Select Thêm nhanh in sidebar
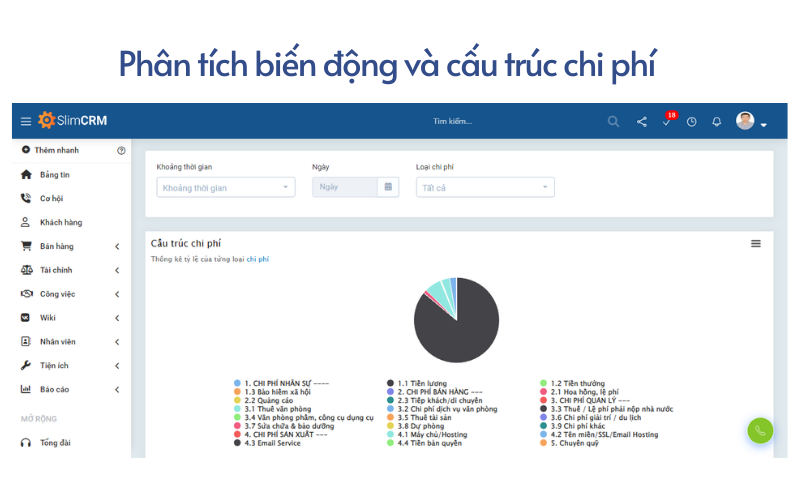 click(57, 150)
